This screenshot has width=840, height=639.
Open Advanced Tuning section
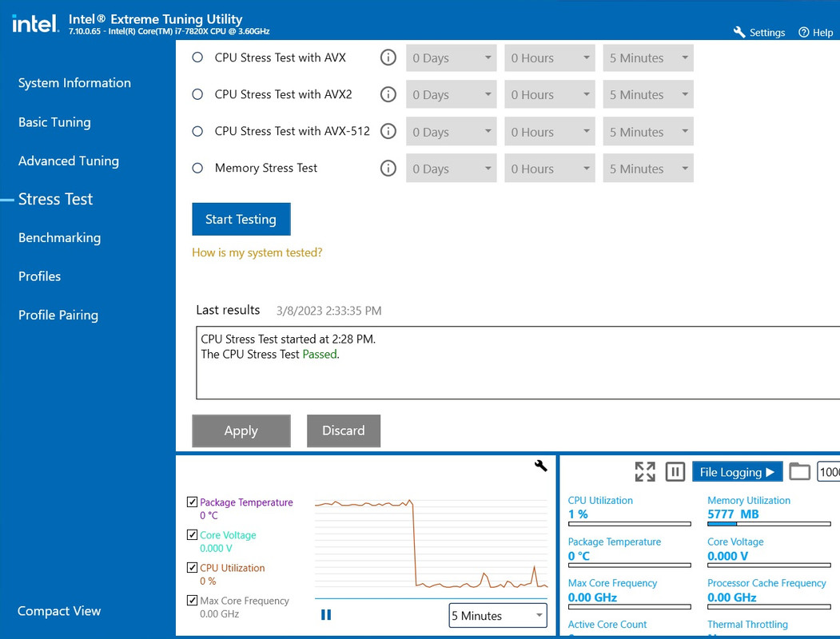tap(69, 161)
